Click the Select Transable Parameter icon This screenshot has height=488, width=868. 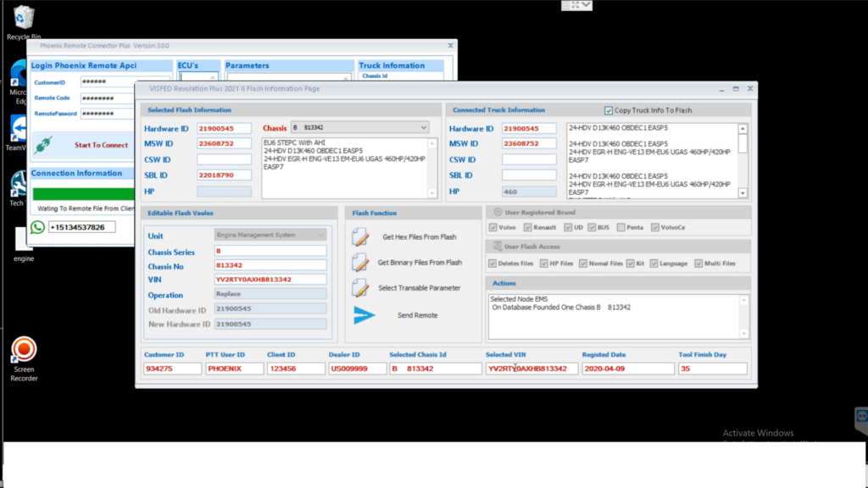coord(360,288)
